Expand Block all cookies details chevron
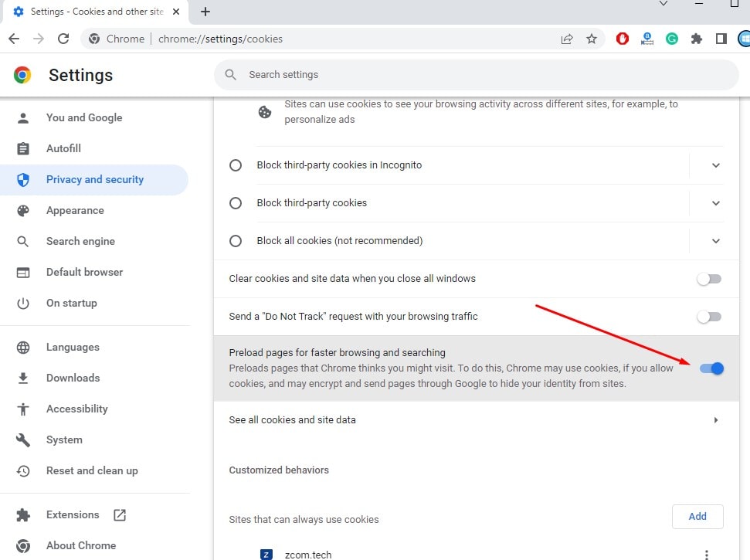Image resolution: width=750 pixels, height=560 pixels. [715, 241]
